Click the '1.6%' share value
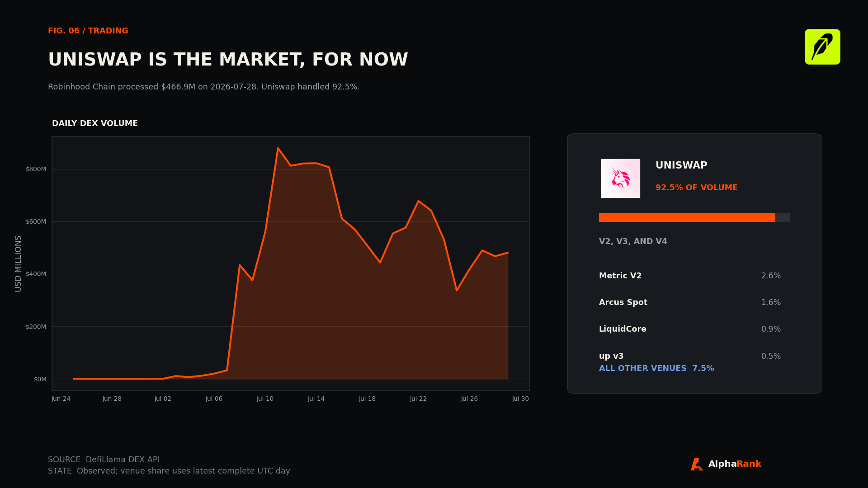Viewport: 868px width, 488px height. click(x=771, y=303)
